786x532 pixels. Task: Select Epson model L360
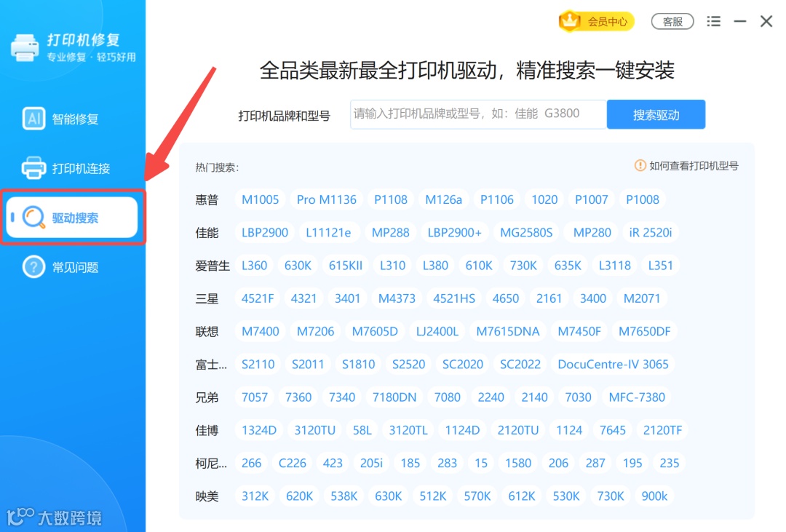click(254, 266)
